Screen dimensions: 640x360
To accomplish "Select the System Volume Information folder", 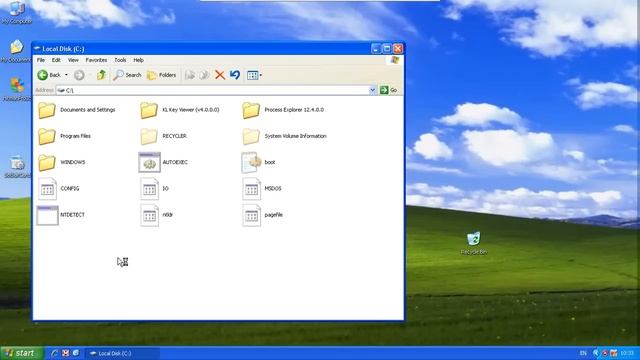I will 284,136.
